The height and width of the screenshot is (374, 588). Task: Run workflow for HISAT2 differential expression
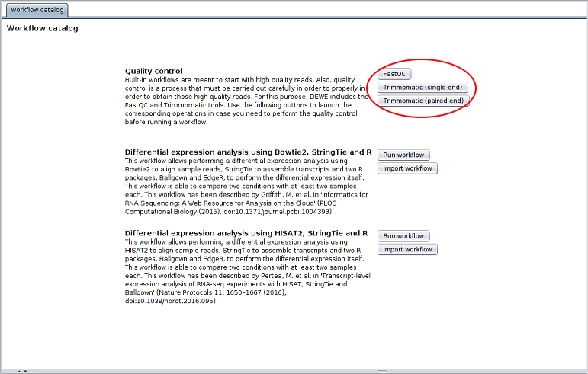[404, 236]
